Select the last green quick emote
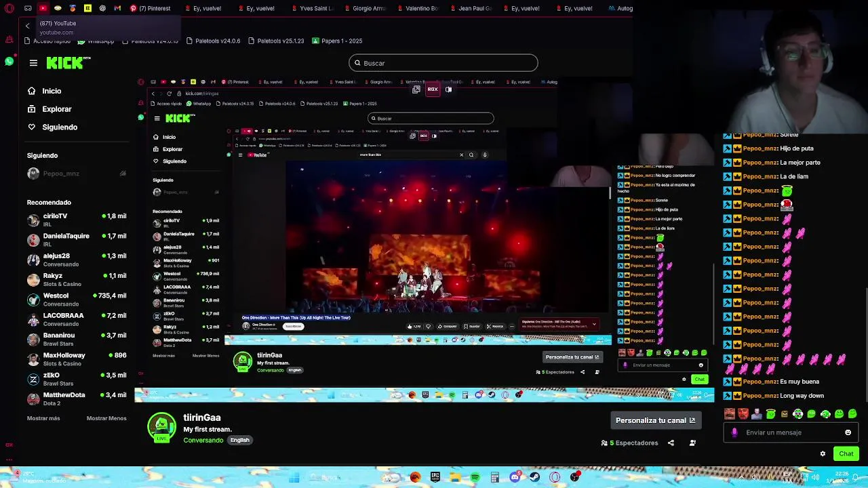 click(852, 413)
